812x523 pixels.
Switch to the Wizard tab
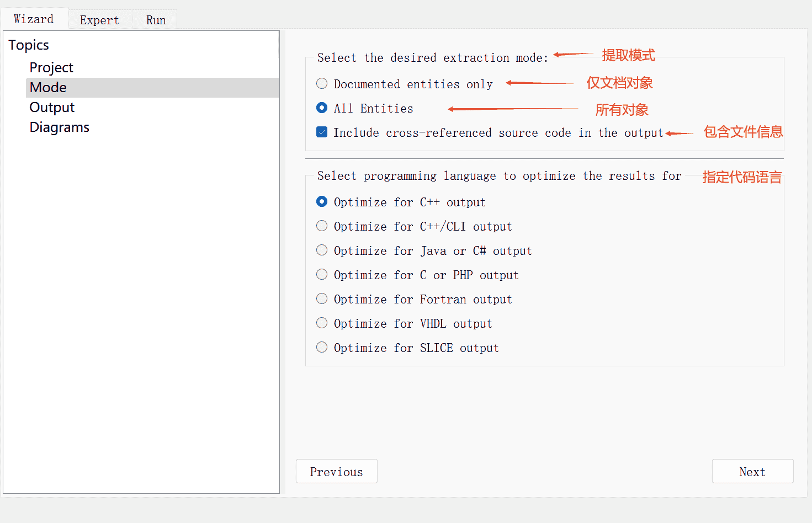(34, 19)
